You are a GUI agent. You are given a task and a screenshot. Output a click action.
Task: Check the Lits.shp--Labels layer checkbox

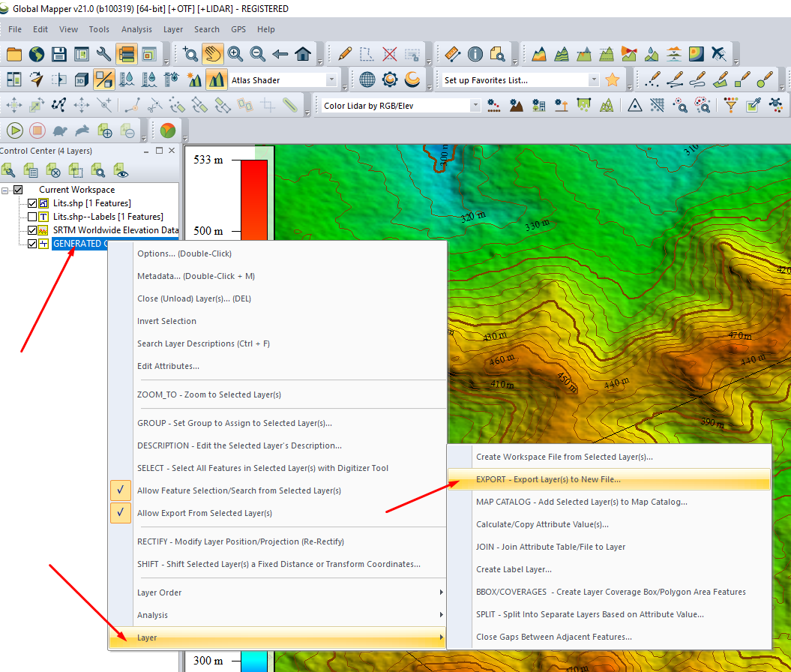tap(32, 217)
